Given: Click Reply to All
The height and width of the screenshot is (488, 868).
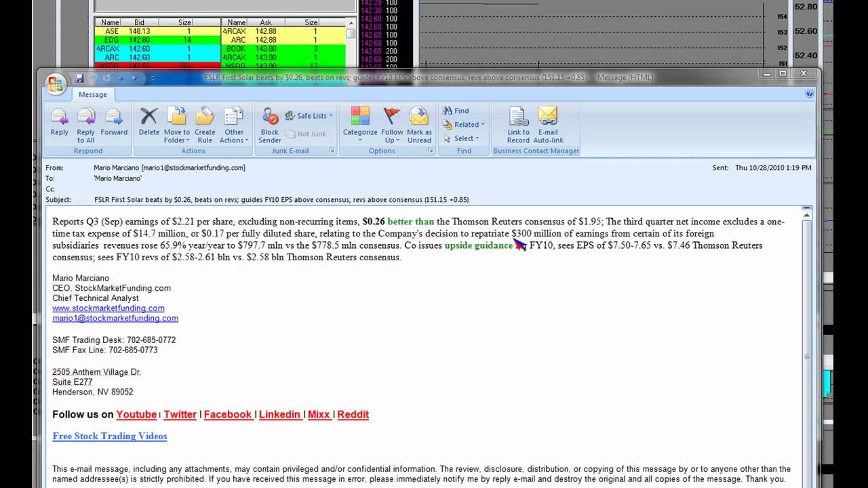Looking at the screenshot, I should click(86, 126).
